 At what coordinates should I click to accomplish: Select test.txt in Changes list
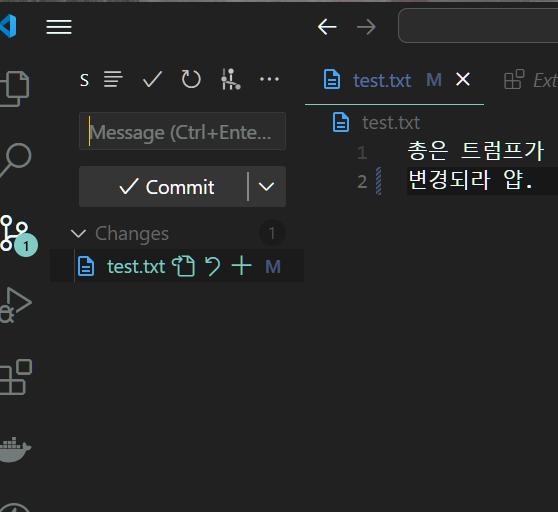(136, 266)
